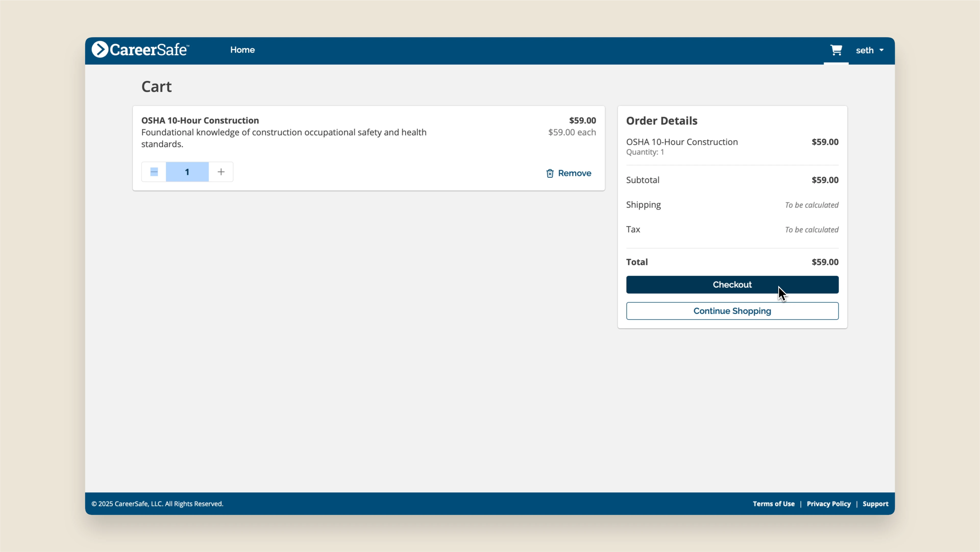The height and width of the screenshot is (552, 980).
Task: Click Continue Shopping button
Action: (x=732, y=311)
